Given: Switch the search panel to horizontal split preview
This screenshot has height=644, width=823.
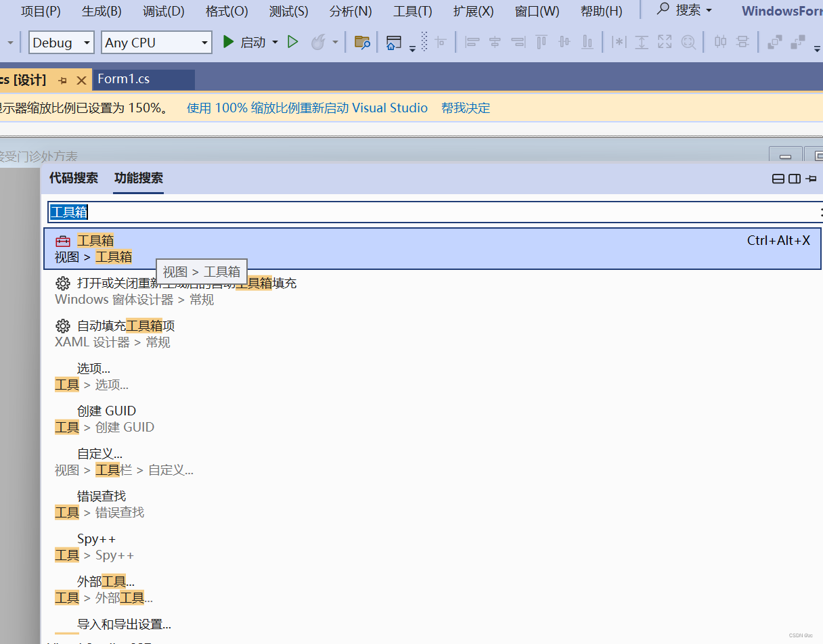Looking at the screenshot, I should pyautogui.click(x=779, y=179).
